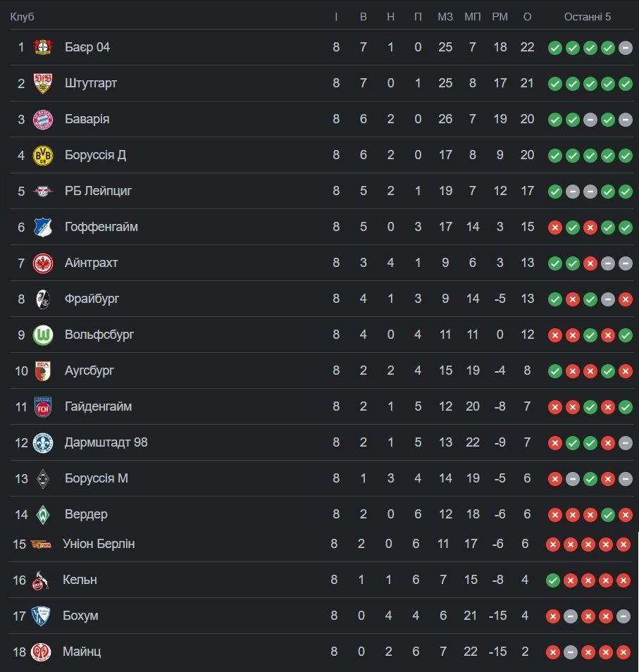Click the Кельн club crest

pyautogui.click(x=40, y=580)
